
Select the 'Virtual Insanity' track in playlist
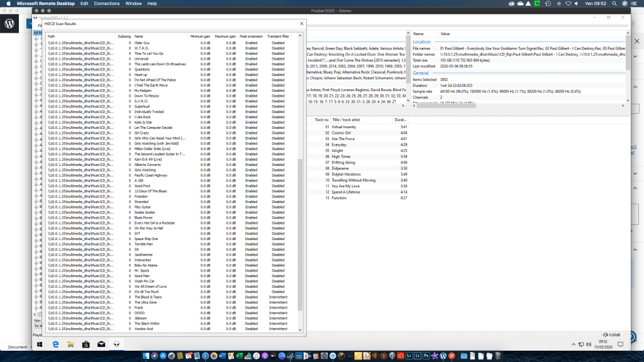[x=345, y=127]
